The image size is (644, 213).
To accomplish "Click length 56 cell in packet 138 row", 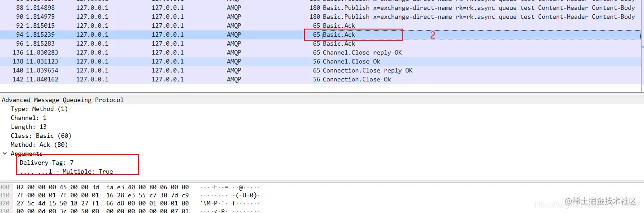I will point(317,61).
